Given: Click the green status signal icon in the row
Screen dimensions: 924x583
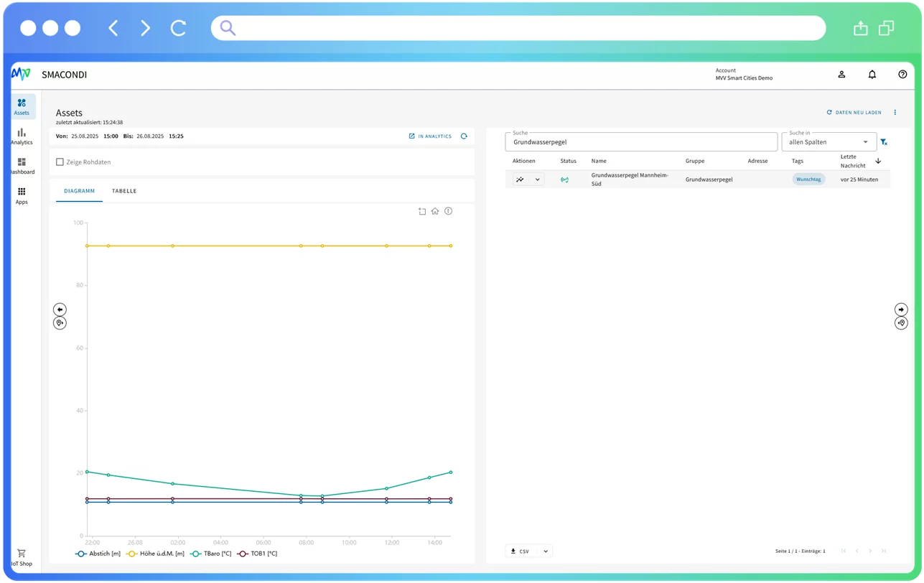Looking at the screenshot, I should [565, 179].
